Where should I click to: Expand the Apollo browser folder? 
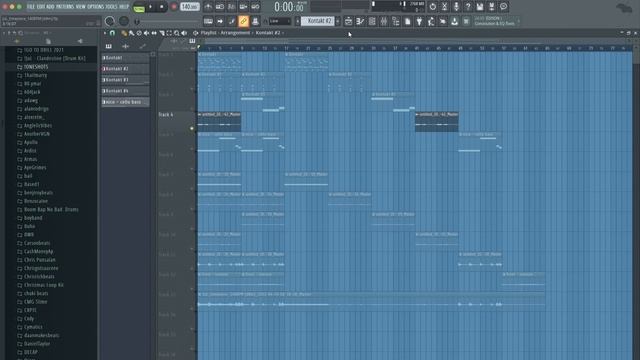click(31, 142)
